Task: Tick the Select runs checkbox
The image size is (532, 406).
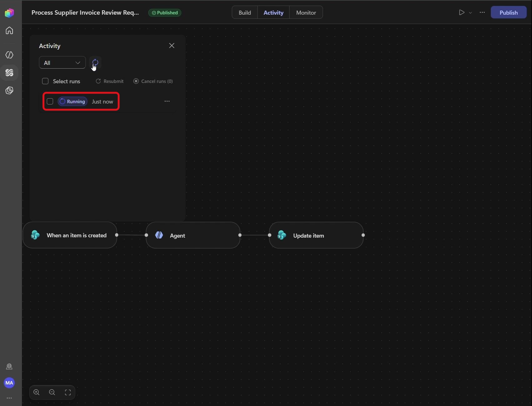Action: click(45, 81)
